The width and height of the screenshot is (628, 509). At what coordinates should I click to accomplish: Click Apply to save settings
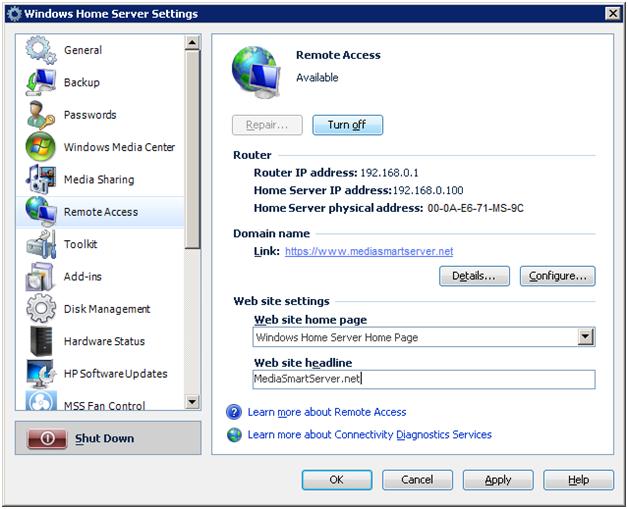(x=498, y=480)
